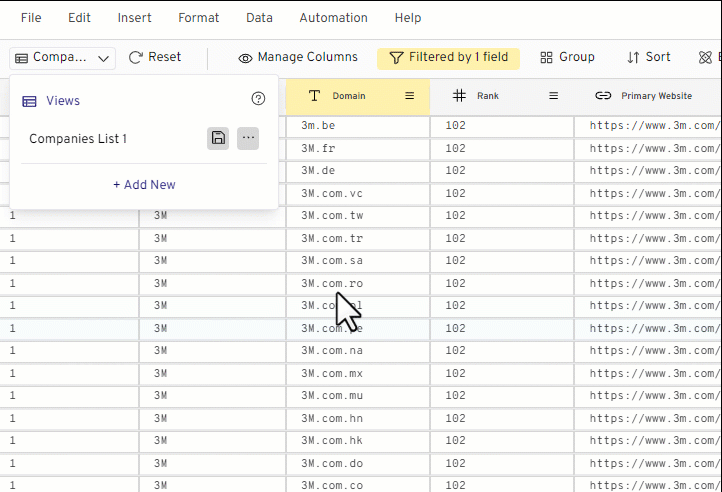Select the cell 3M.com.hn

tap(358, 419)
